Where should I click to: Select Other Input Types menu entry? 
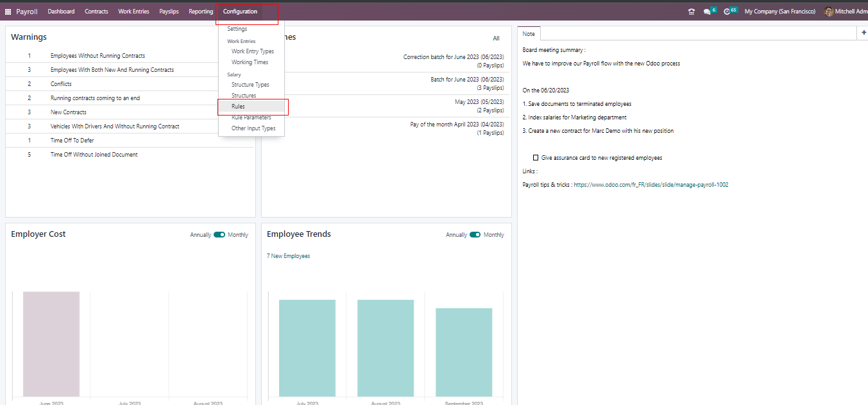click(x=253, y=128)
